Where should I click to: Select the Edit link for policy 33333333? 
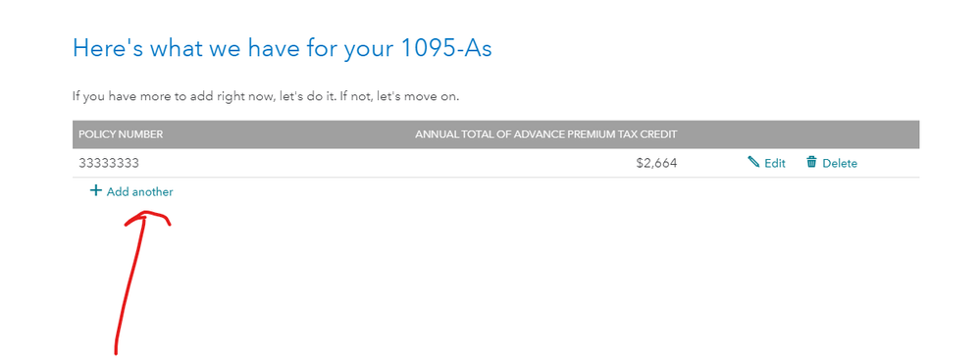coord(767,163)
